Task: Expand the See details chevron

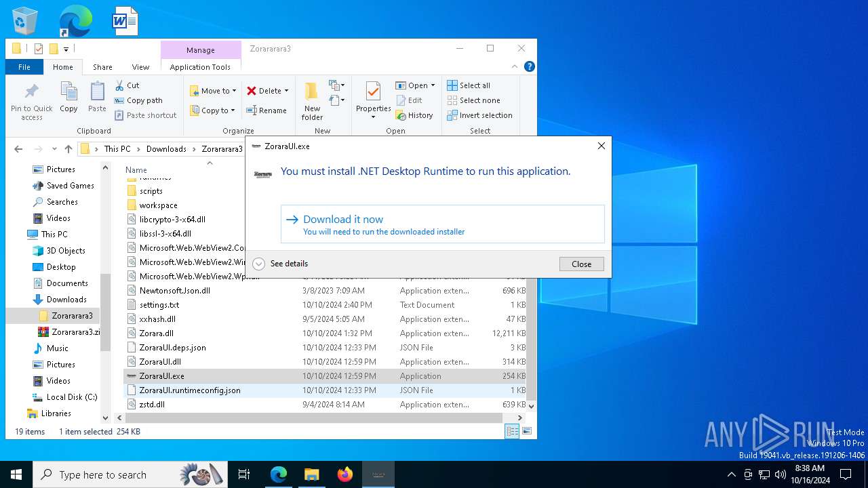Action: (x=258, y=264)
